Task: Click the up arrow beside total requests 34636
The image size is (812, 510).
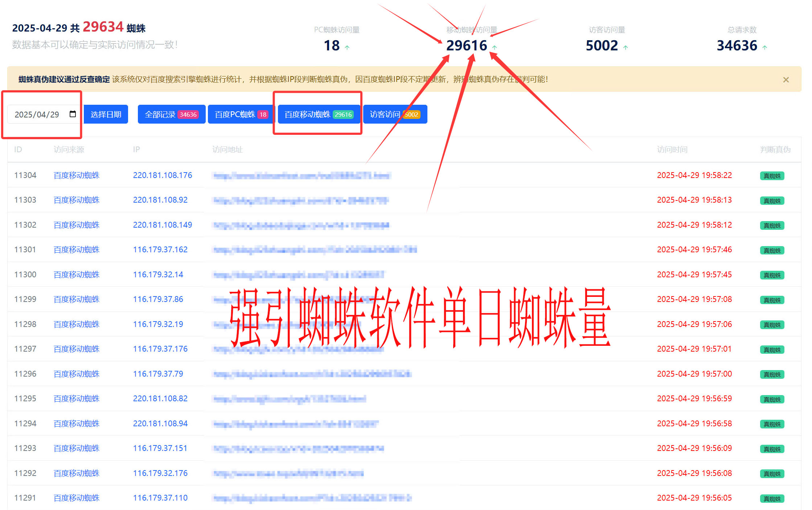Action: tap(765, 47)
